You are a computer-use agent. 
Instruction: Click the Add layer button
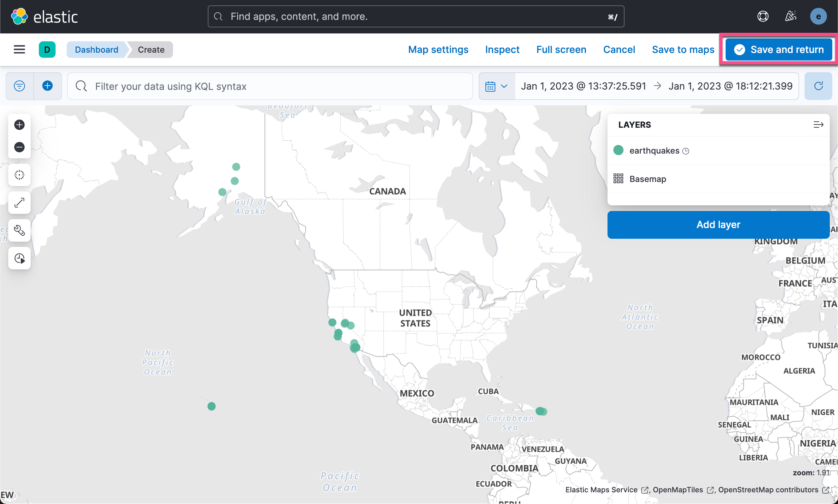(718, 225)
